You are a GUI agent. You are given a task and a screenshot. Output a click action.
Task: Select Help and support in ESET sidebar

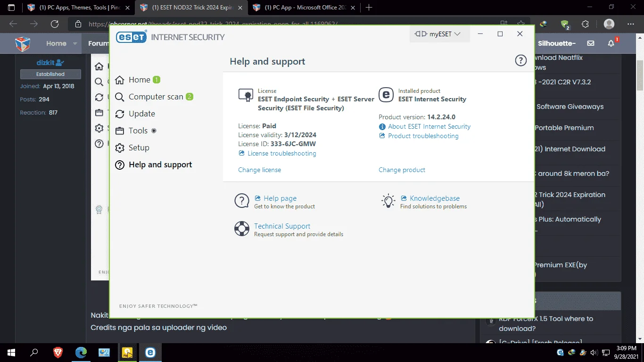[160, 165]
